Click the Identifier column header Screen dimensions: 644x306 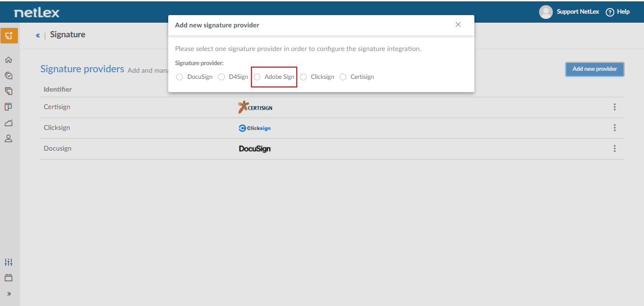pos(58,89)
